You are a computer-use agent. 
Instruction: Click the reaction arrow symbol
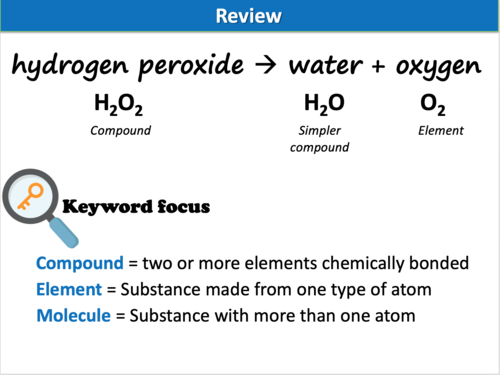[x=266, y=64]
